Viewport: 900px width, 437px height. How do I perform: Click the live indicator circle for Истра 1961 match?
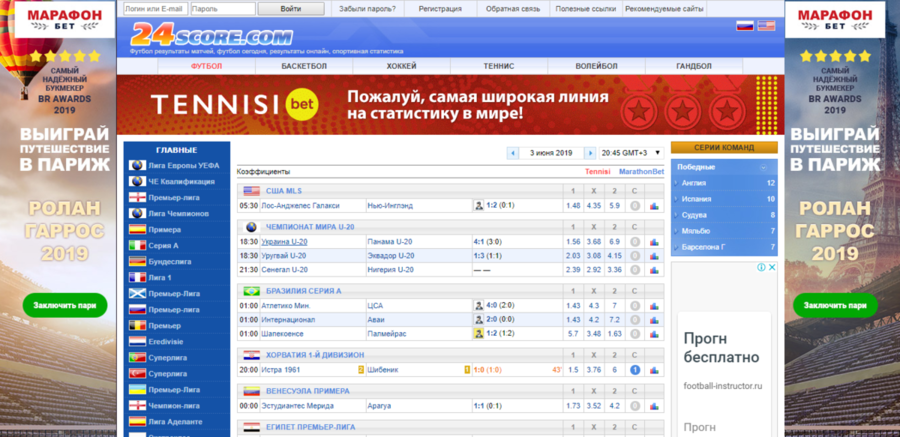click(634, 370)
